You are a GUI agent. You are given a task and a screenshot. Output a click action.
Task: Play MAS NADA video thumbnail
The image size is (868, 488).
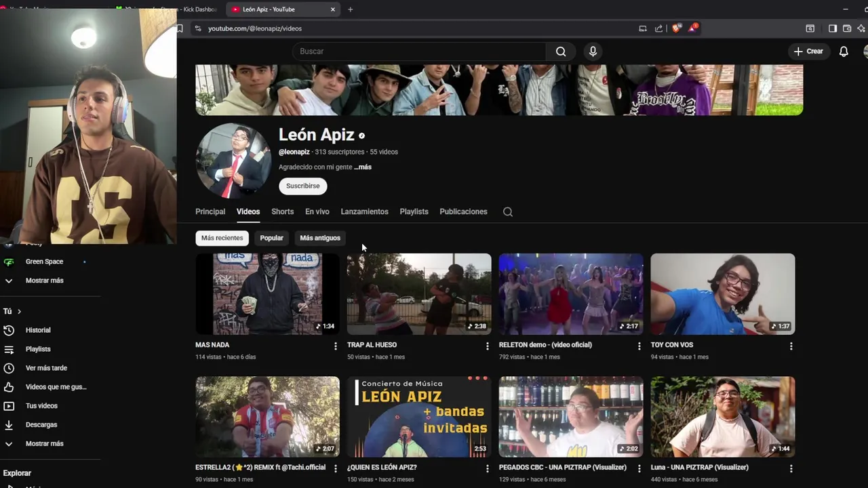[267, 294]
